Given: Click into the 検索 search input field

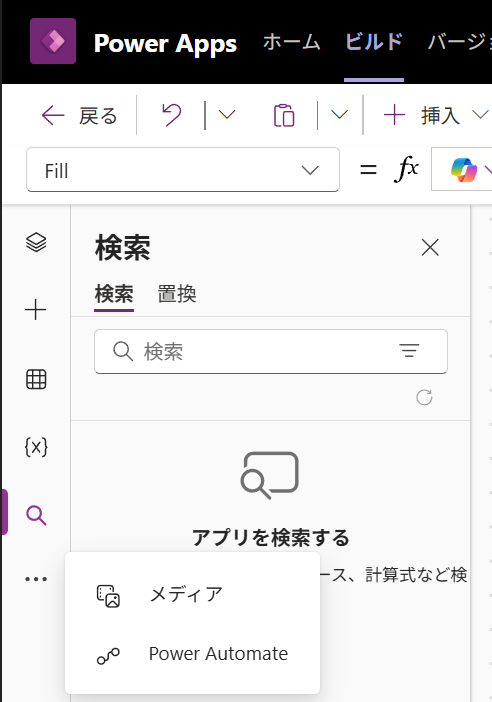Looking at the screenshot, I should point(271,351).
